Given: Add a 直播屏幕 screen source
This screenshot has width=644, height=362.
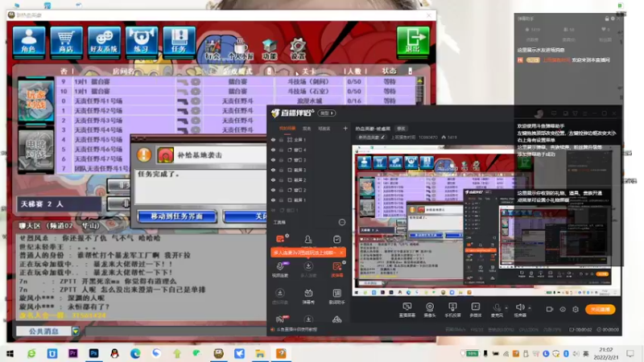Looking at the screenshot, I should (x=407, y=310).
